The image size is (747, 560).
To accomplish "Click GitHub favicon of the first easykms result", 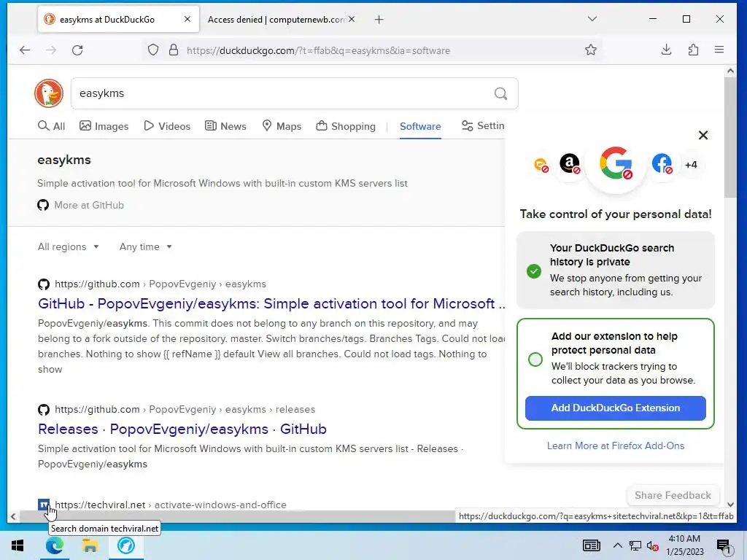I will click(43, 284).
